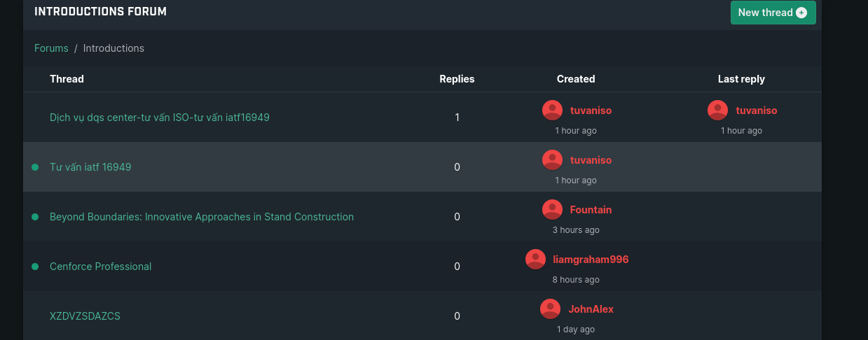Open Beyond Boundaries stand construction thread
This screenshot has height=340, width=868.
202,217
